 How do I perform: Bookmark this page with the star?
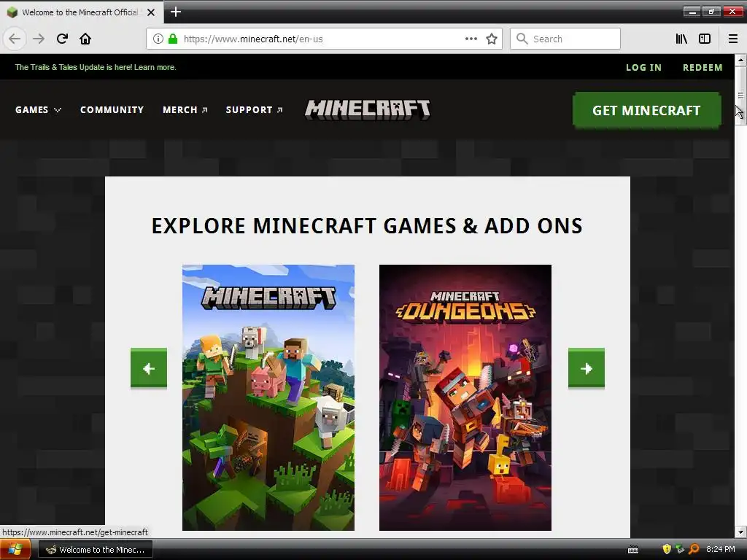[x=492, y=39]
